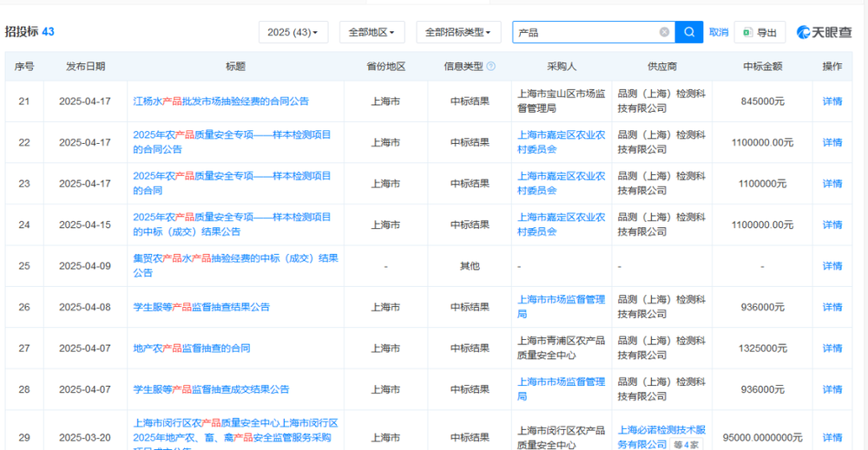The height and width of the screenshot is (450, 868).
Task: Open the 全部招标类型 bid type dropdown
Action: tap(458, 32)
